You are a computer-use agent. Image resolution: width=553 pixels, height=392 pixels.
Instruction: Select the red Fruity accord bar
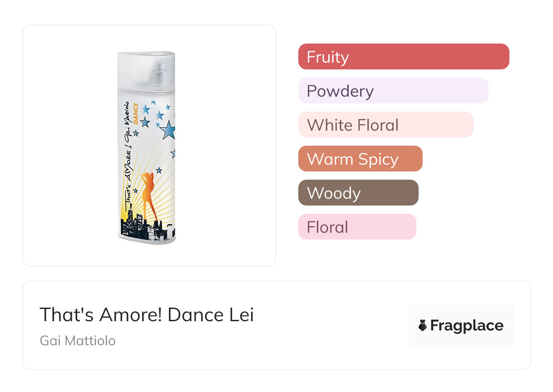click(404, 57)
